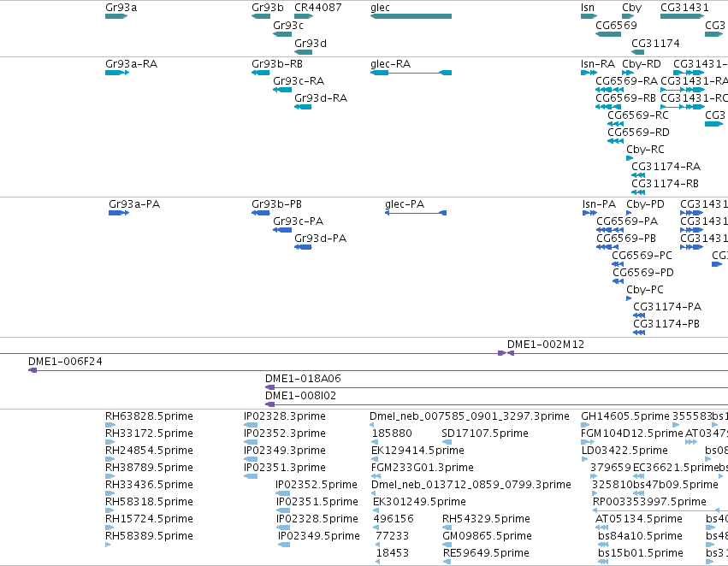Select the CG31174 gene

pyautogui.click(x=638, y=52)
